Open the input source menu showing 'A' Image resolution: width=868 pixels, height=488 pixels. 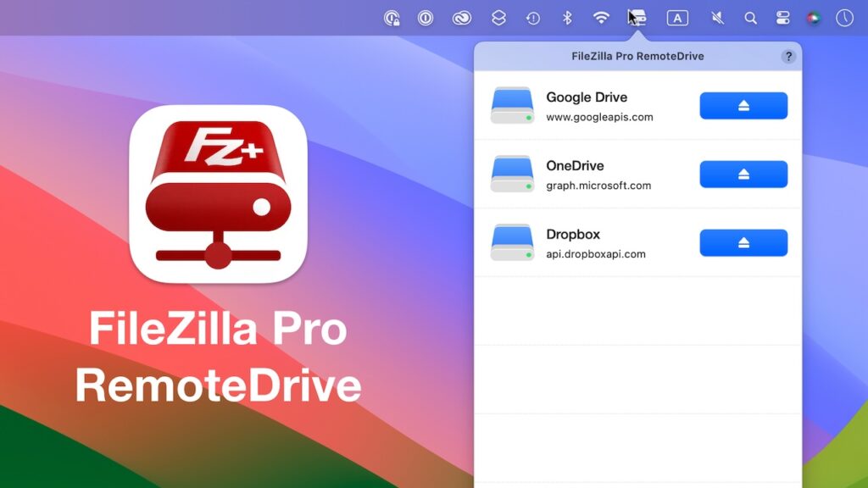click(677, 18)
